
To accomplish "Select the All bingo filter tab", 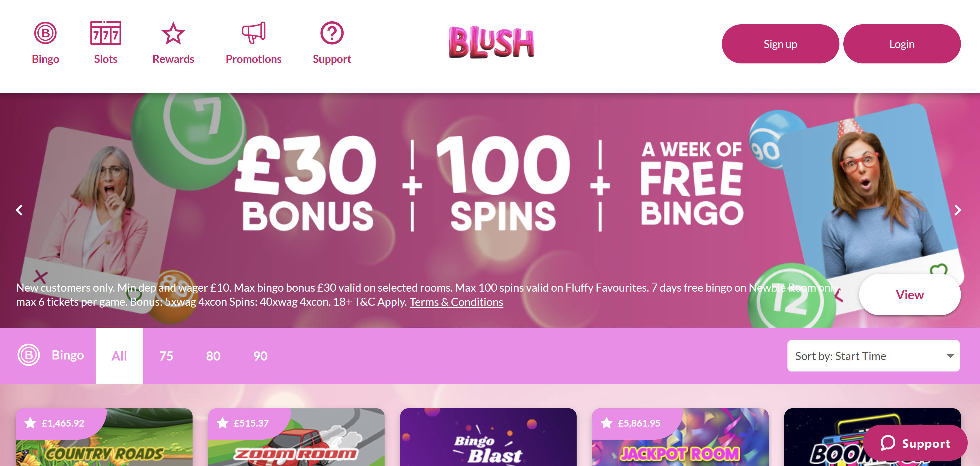I will point(119,356).
